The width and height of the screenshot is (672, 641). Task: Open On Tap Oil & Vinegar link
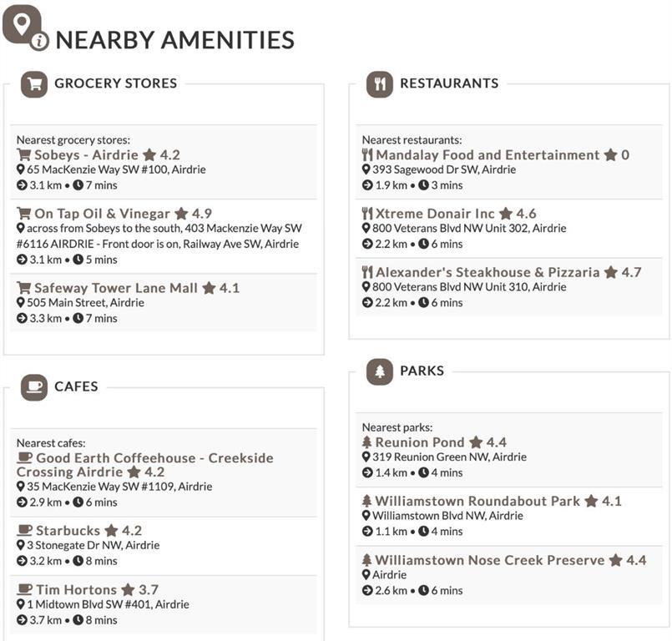pyautogui.click(x=102, y=214)
